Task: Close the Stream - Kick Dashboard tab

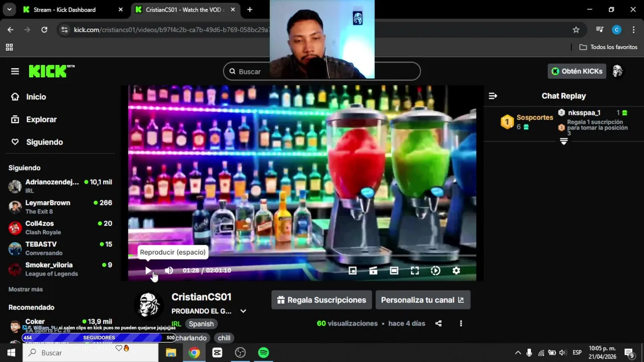Action: pyautogui.click(x=120, y=10)
